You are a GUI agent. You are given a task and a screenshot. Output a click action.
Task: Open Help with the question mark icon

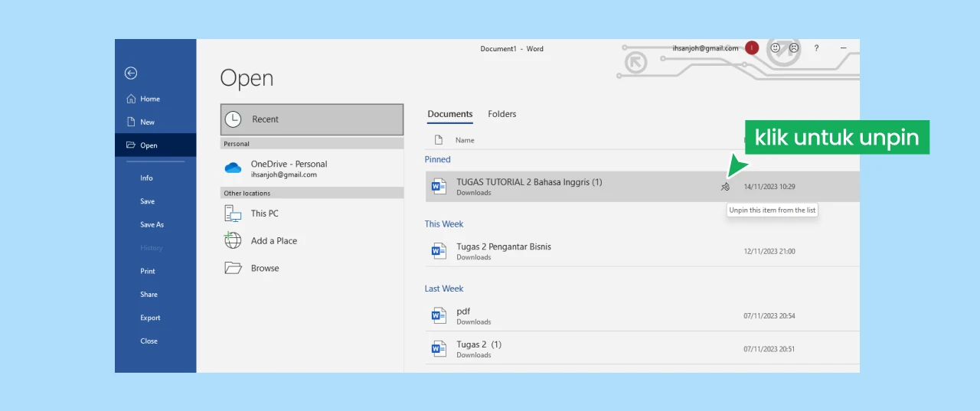coord(816,48)
